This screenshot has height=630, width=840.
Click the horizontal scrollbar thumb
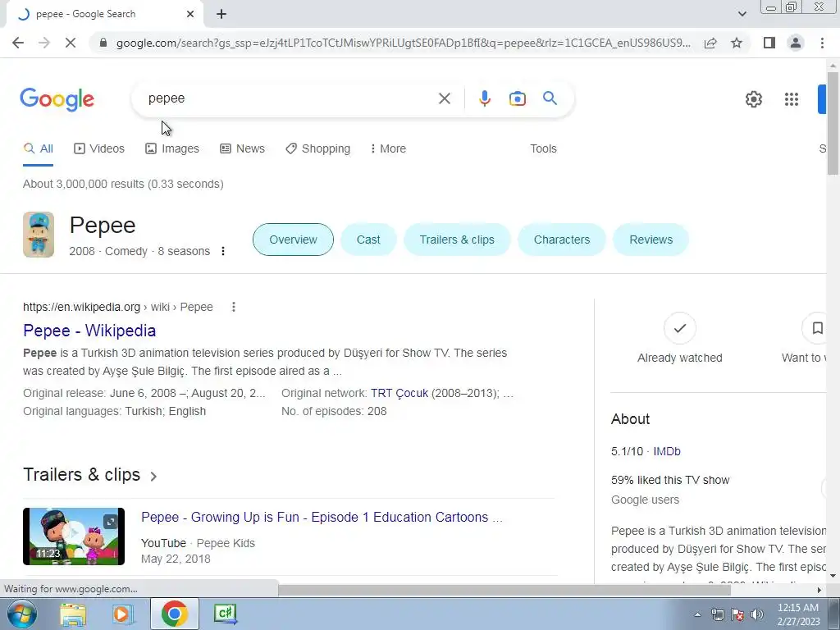tap(504, 590)
